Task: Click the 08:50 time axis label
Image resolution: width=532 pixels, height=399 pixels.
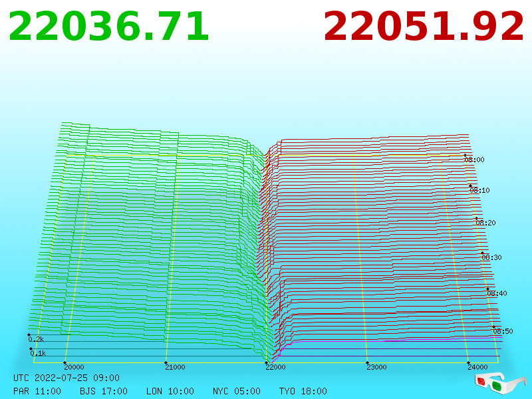Action: pos(503,331)
